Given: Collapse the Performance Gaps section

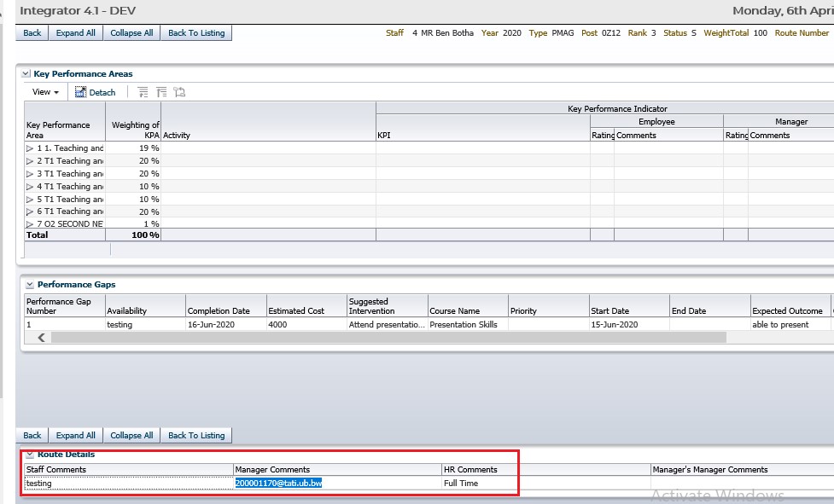Looking at the screenshot, I should tap(30, 285).
